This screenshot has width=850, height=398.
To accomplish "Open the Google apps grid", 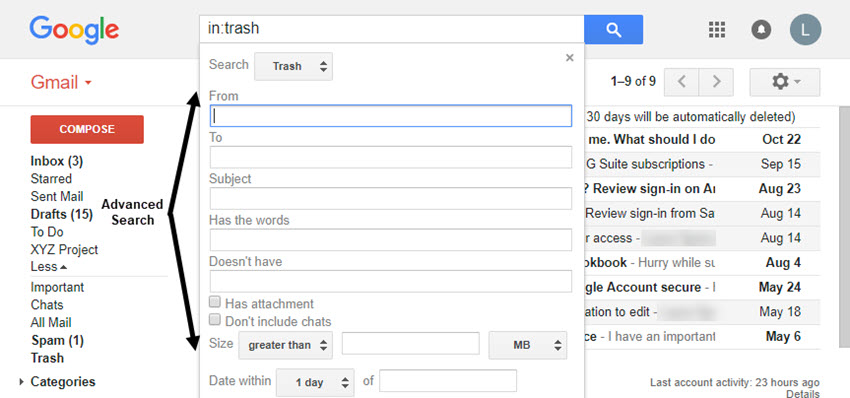I will pos(717,29).
